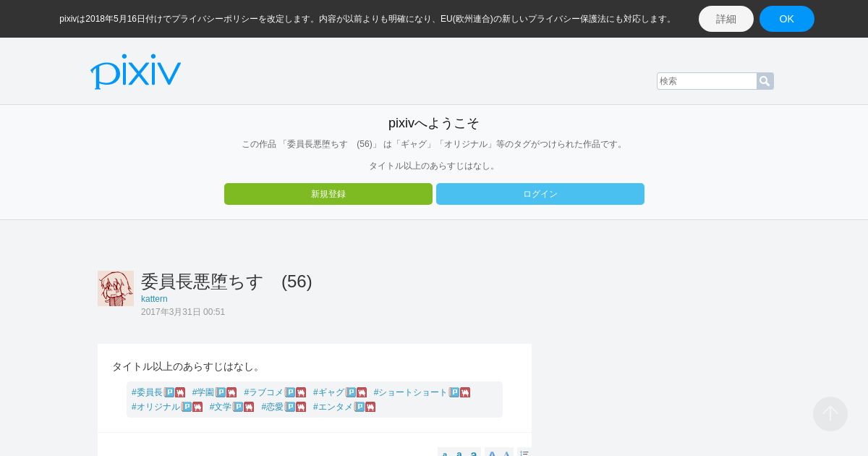
Task: Focus the 検索 search input field
Action: (707, 81)
